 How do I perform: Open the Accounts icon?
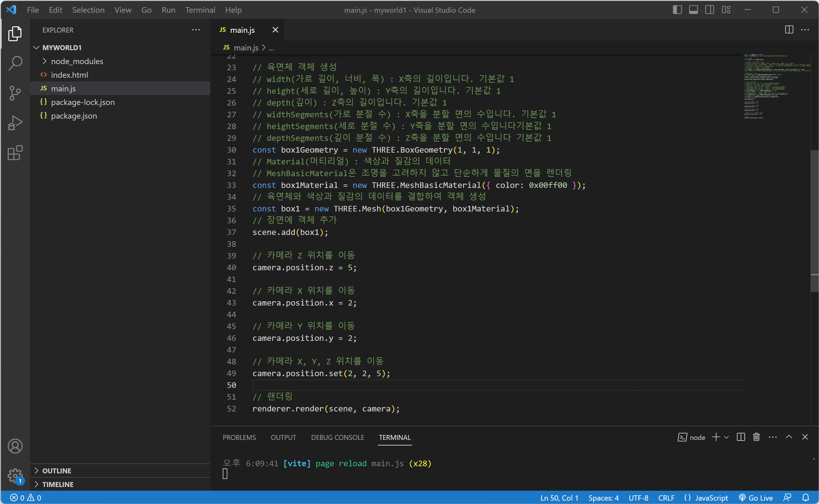pyautogui.click(x=15, y=446)
